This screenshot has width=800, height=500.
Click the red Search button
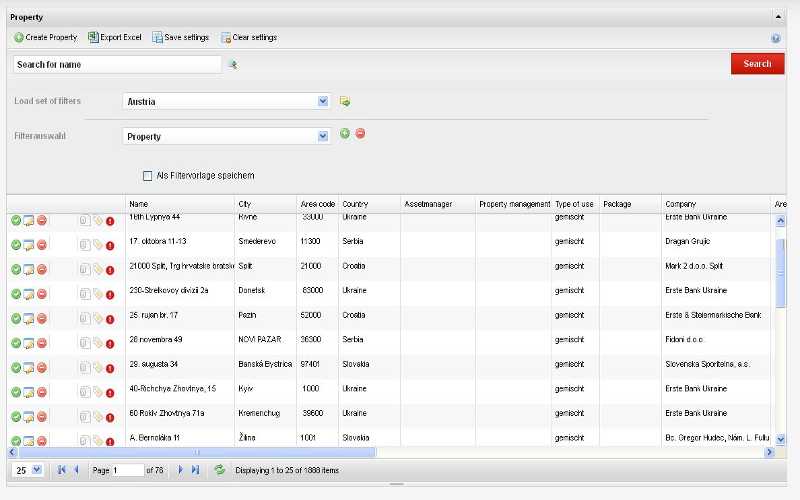coord(757,64)
